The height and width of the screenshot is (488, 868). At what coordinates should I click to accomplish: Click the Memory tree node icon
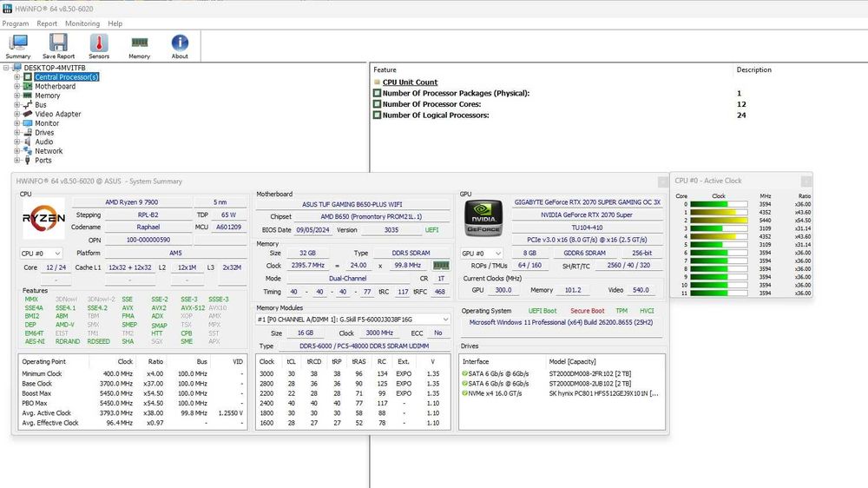tap(28, 96)
